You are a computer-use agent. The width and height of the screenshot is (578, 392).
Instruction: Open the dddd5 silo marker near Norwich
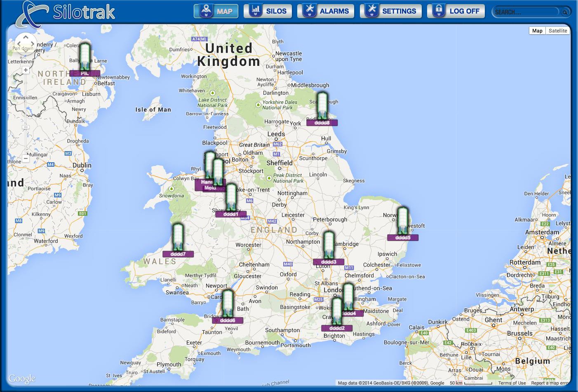[402, 222]
